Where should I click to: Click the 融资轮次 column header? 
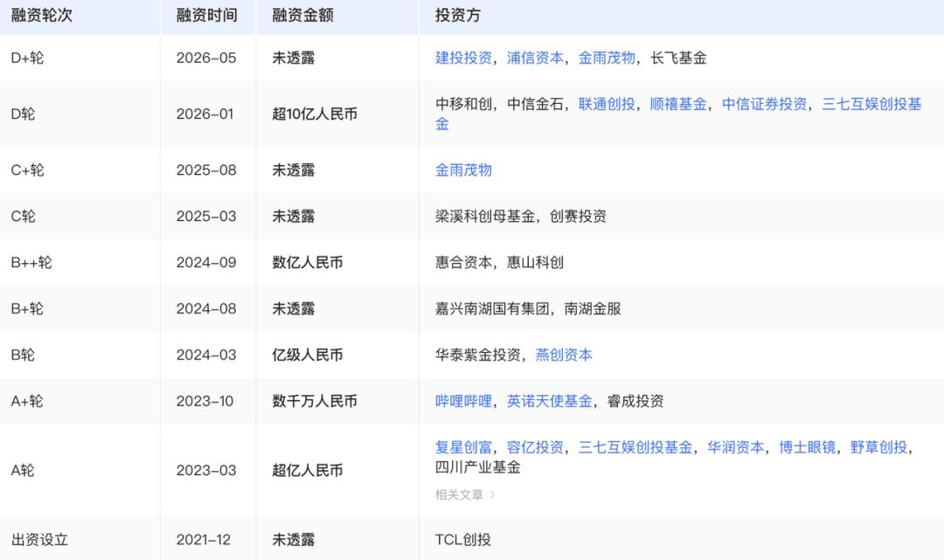click(x=42, y=16)
